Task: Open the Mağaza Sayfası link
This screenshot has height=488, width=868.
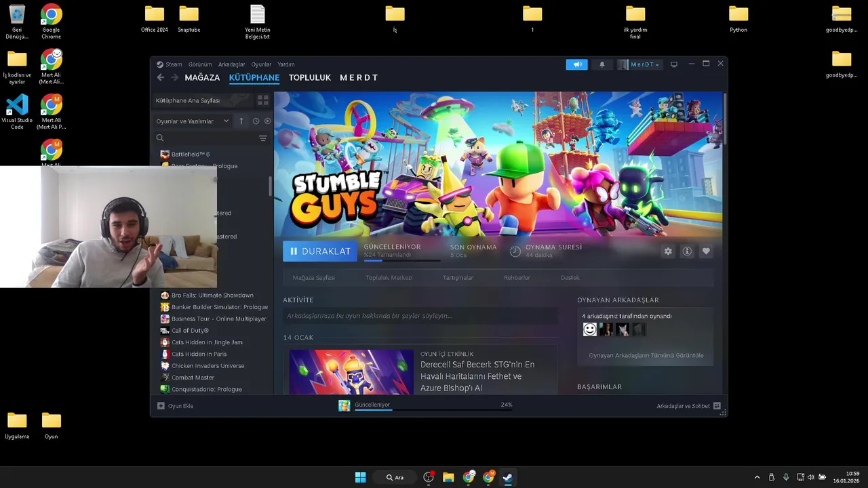Action: coord(314,278)
